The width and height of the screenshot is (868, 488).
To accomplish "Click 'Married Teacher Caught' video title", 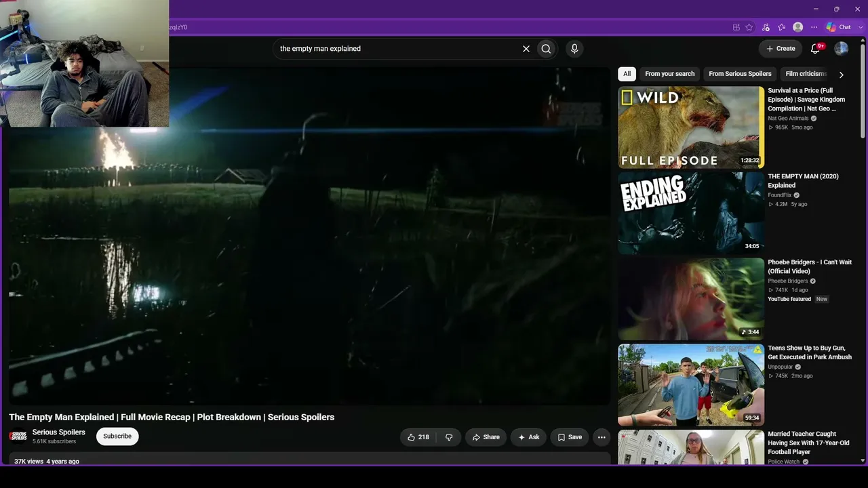I will pyautogui.click(x=808, y=443).
